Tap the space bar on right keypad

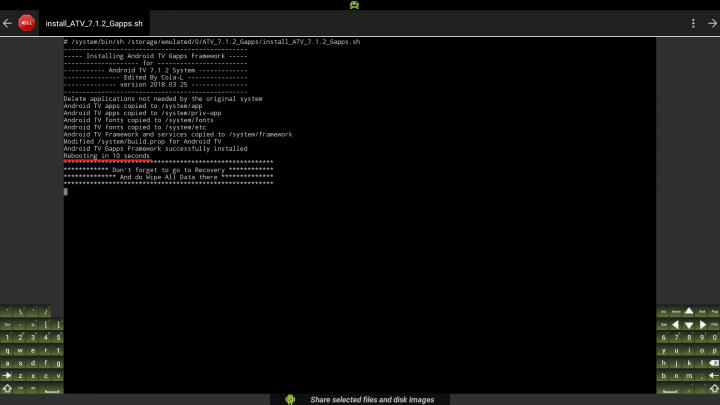[669, 388]
